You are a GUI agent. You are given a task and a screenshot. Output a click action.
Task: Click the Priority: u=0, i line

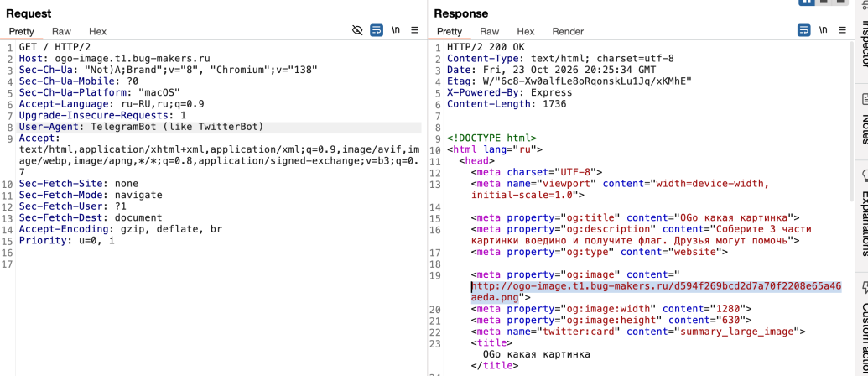pyautogui.click(x=67, y=240)
